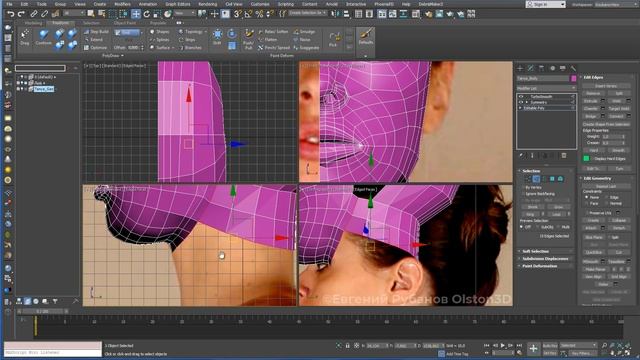Click the Drag tool in PolyDraw ribbon
Image resolution: width=640 pixels, height=360 pixels.
pyautogui.click(x=25, y=37)
